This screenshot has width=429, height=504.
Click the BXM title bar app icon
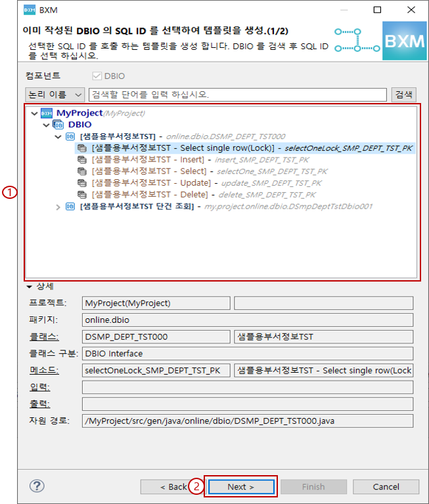[x=30, y=10]
